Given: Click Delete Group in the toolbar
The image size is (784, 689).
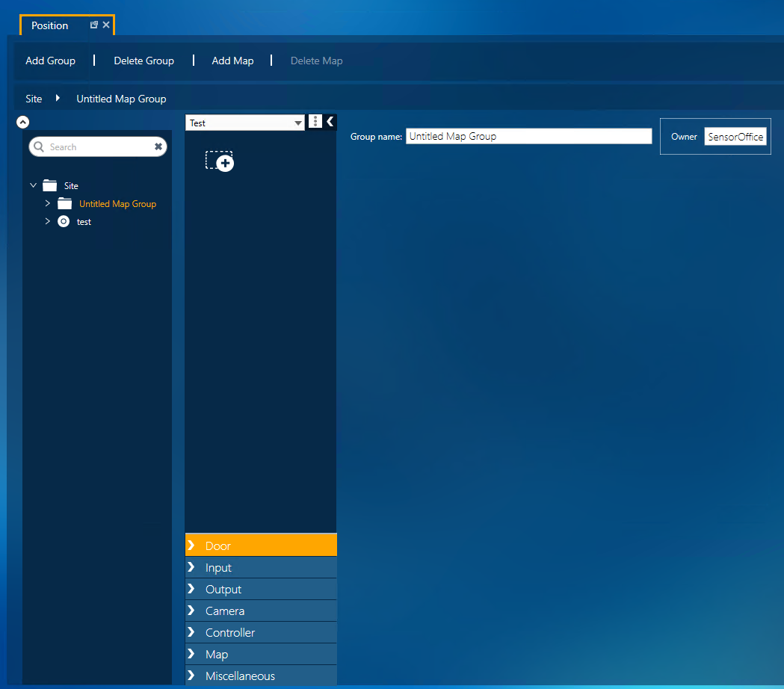Looking at the screenshot, I should click(x=144, y=61).
